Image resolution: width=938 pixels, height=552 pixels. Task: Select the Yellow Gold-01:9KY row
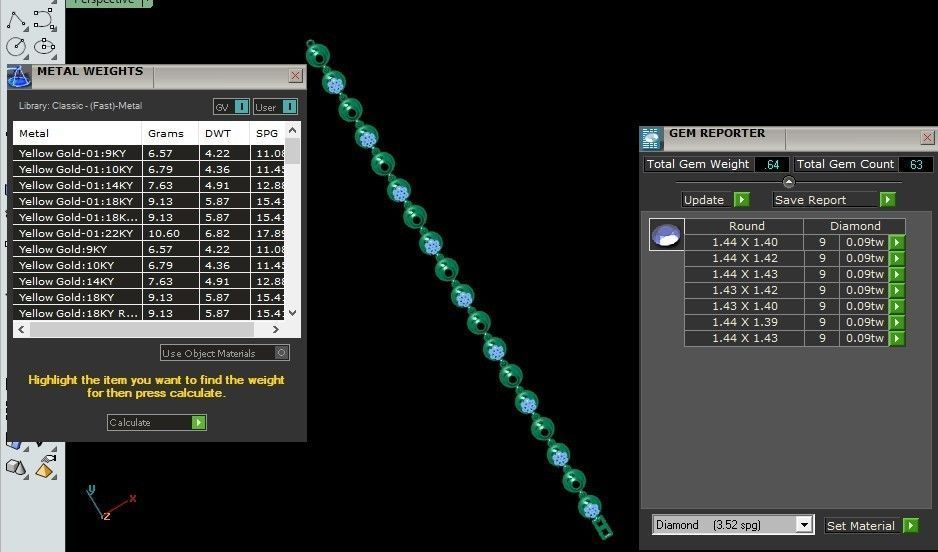148,153
